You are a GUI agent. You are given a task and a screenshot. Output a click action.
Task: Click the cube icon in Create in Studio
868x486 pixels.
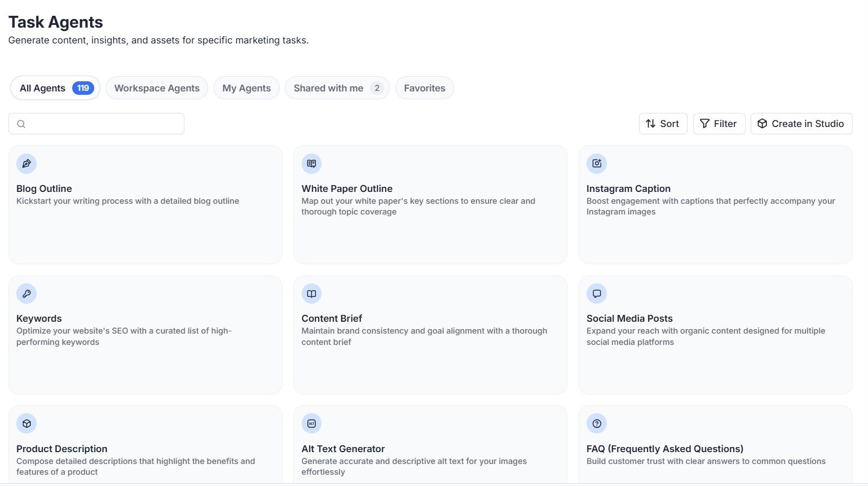pyautogui.click(x=762, y=124)
